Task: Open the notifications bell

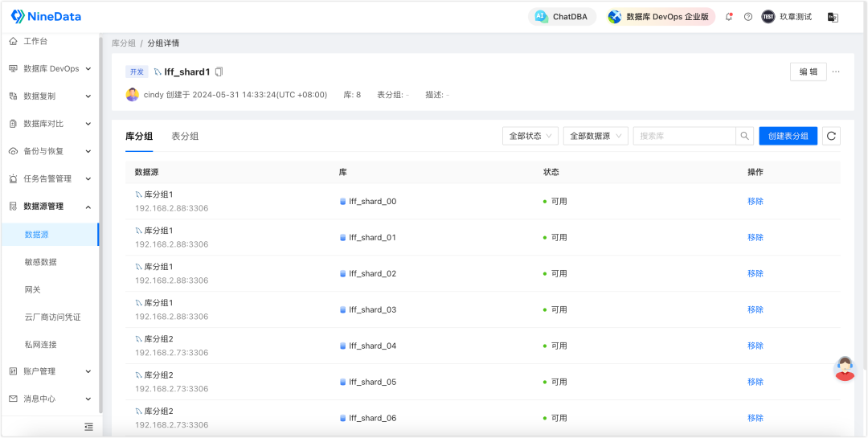Action: coord(729,17)
